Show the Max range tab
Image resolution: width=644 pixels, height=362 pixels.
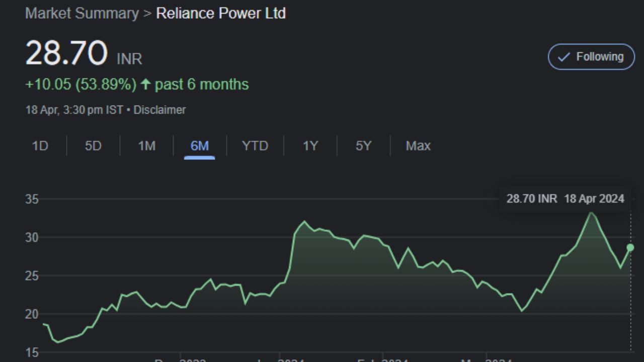tap(418, 146)
